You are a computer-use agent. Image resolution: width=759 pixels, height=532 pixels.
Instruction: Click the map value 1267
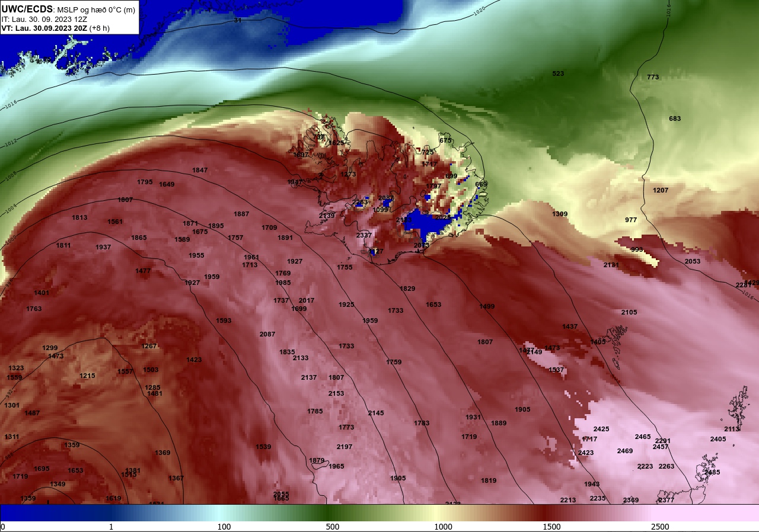click(x=149, y=346)
